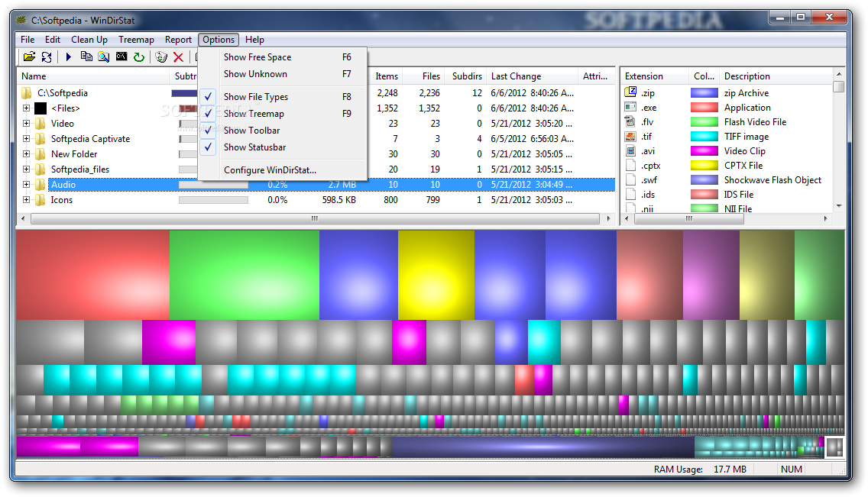Click the .ids file type icon
868x497 pixels.
(x=630, y=194)
